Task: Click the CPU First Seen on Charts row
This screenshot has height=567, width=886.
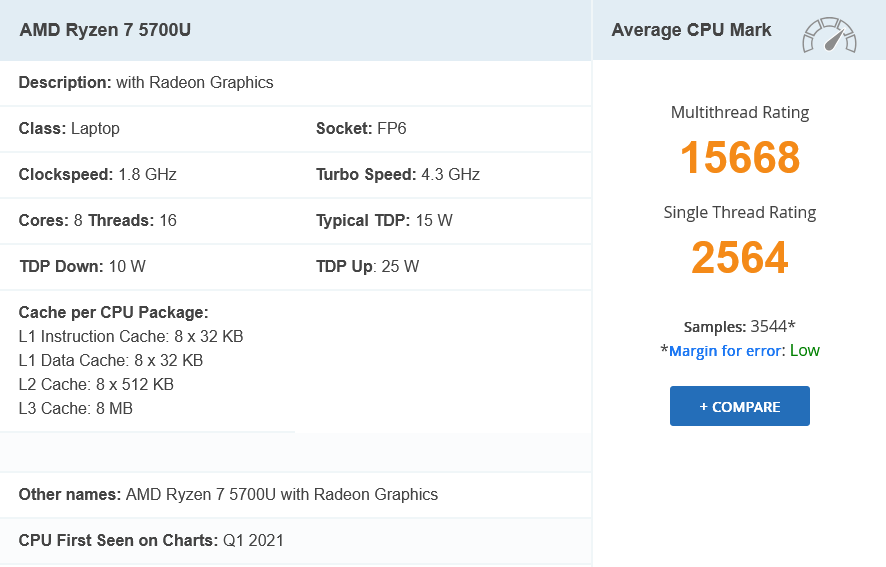Action: pos(151,540)
